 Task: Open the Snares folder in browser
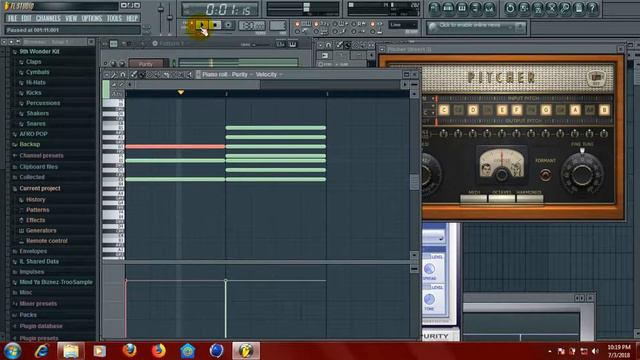tap(36, 124)
